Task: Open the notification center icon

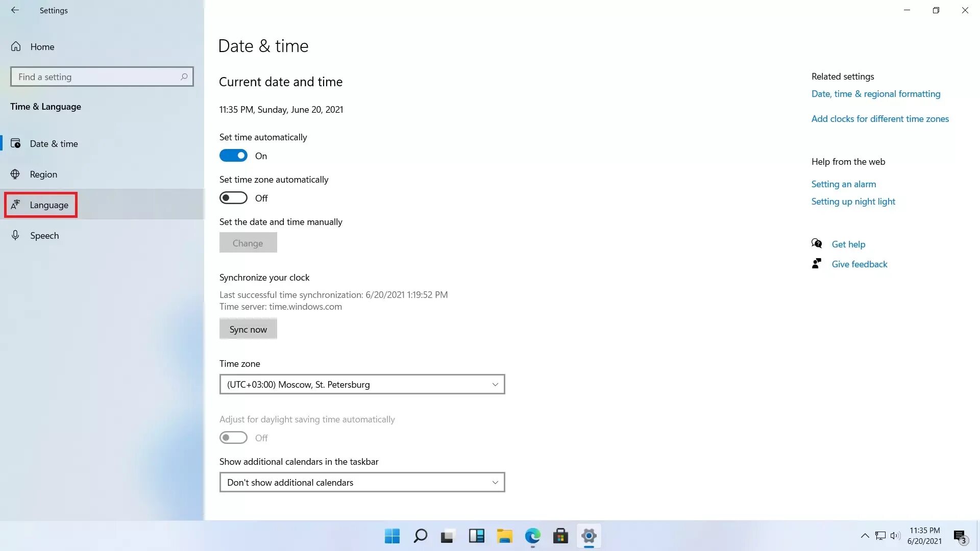Action: coord(960,536)
